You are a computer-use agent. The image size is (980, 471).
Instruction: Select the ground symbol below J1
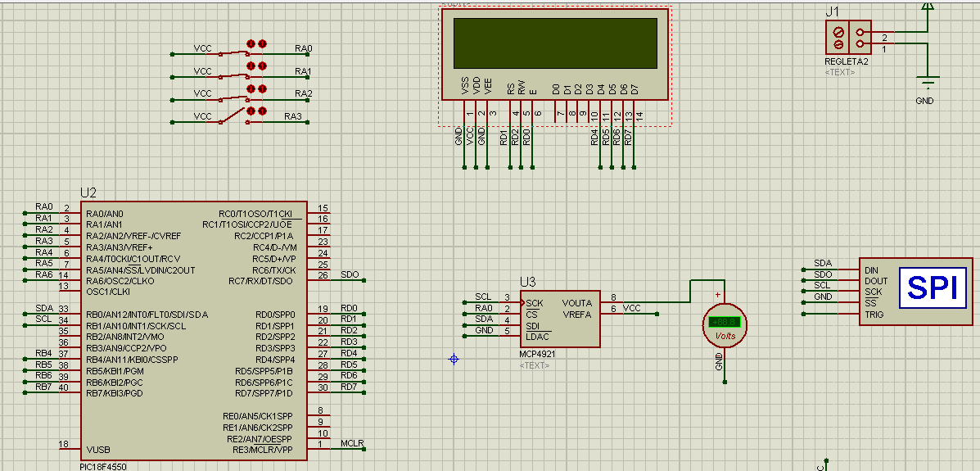928,82
